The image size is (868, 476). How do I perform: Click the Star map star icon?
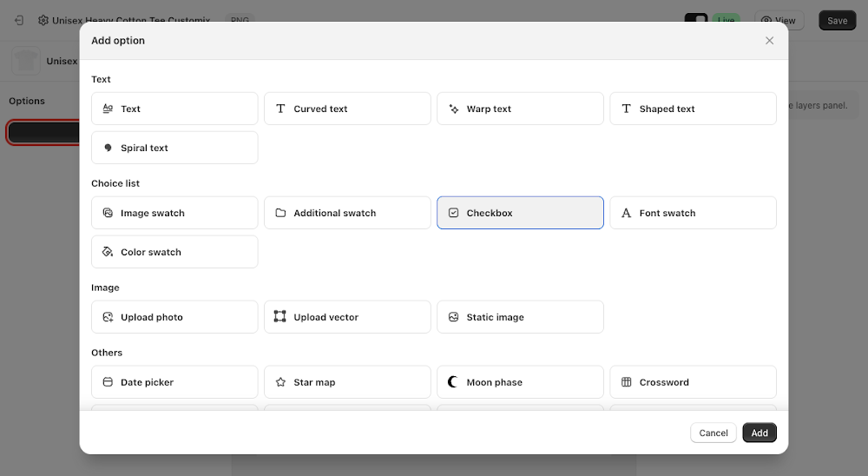pos(280,382)
